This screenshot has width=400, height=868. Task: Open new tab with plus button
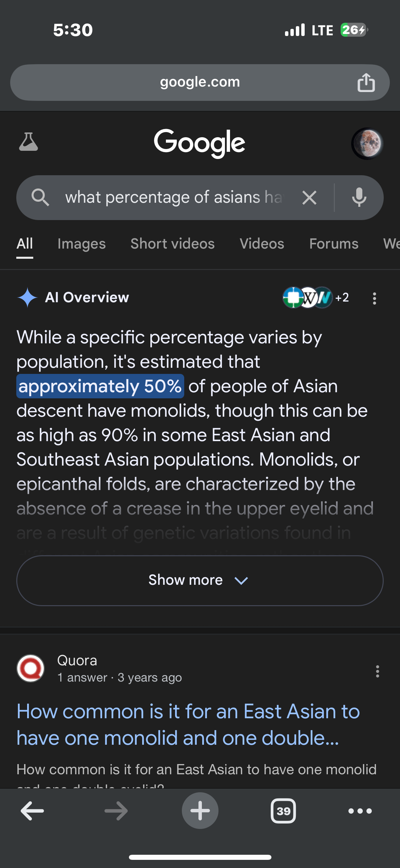coord(200,811)
